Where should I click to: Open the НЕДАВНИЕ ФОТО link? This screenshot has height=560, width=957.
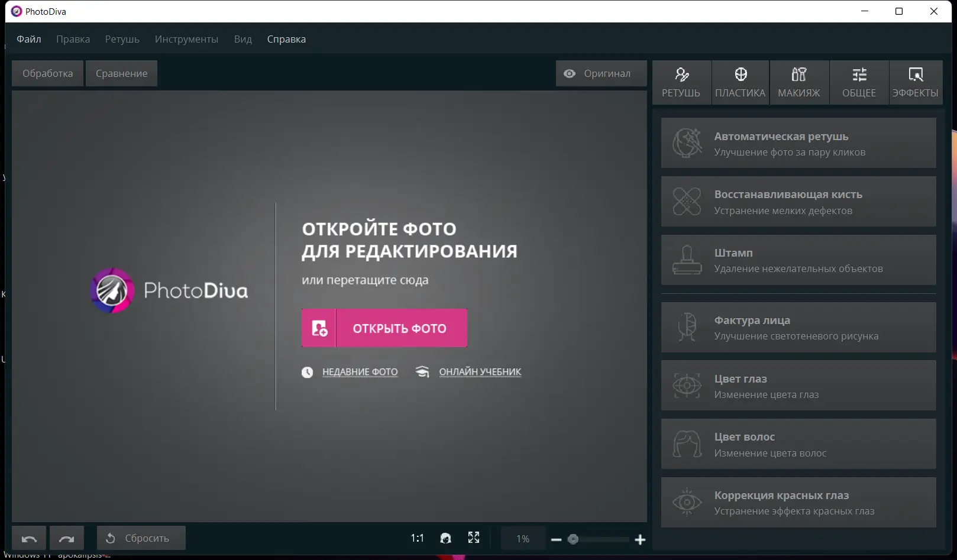[360, 372]
